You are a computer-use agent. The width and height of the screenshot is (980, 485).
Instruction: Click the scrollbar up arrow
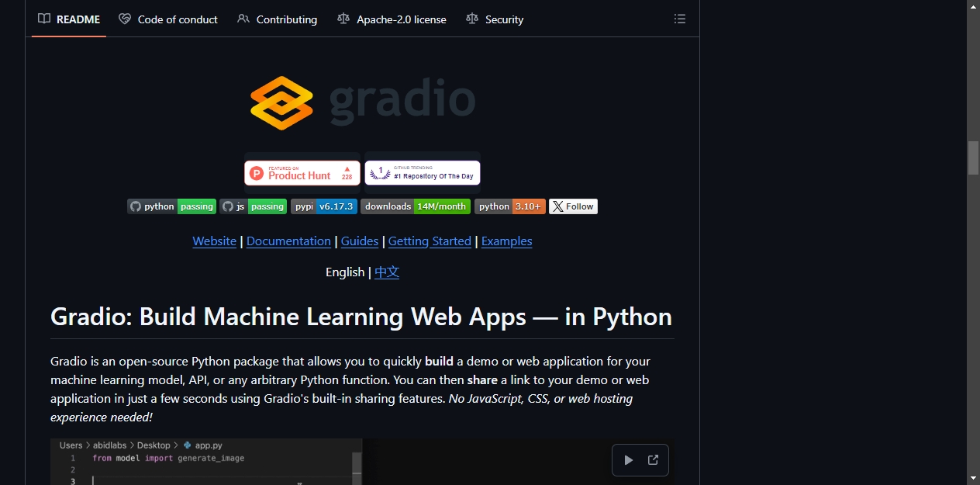[974, 6]
